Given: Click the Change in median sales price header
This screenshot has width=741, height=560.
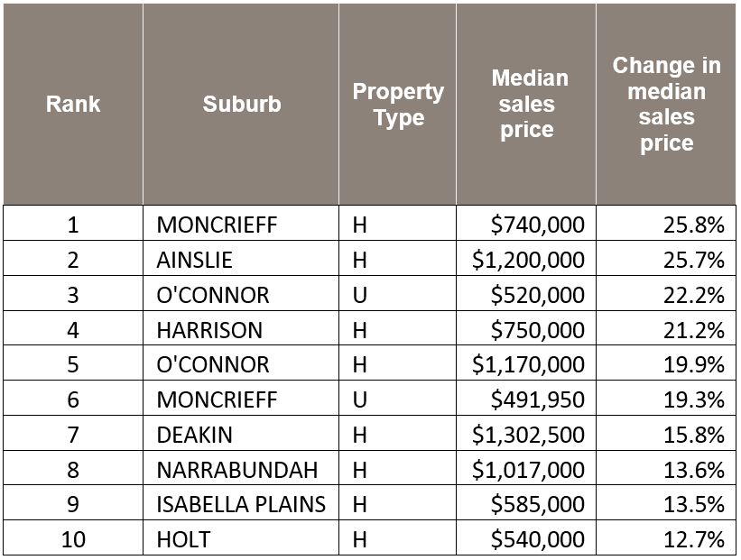Looking at the screenshot, I should click(666, 104).
